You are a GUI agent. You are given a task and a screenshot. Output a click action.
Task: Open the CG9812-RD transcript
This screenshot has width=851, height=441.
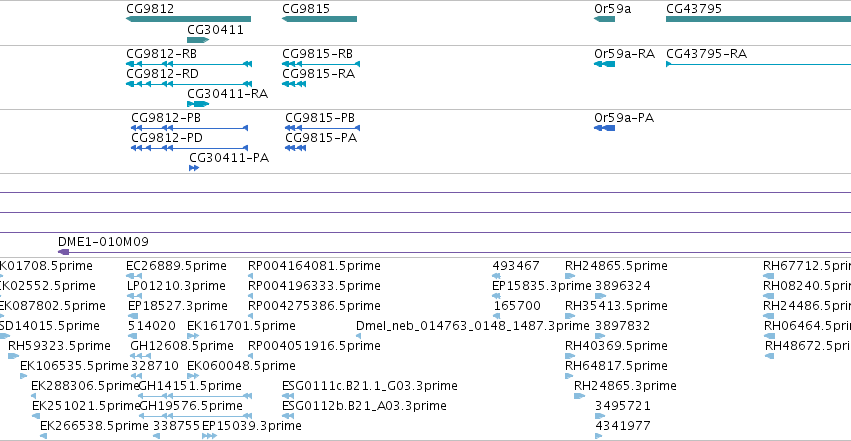[x=189, y=84]
